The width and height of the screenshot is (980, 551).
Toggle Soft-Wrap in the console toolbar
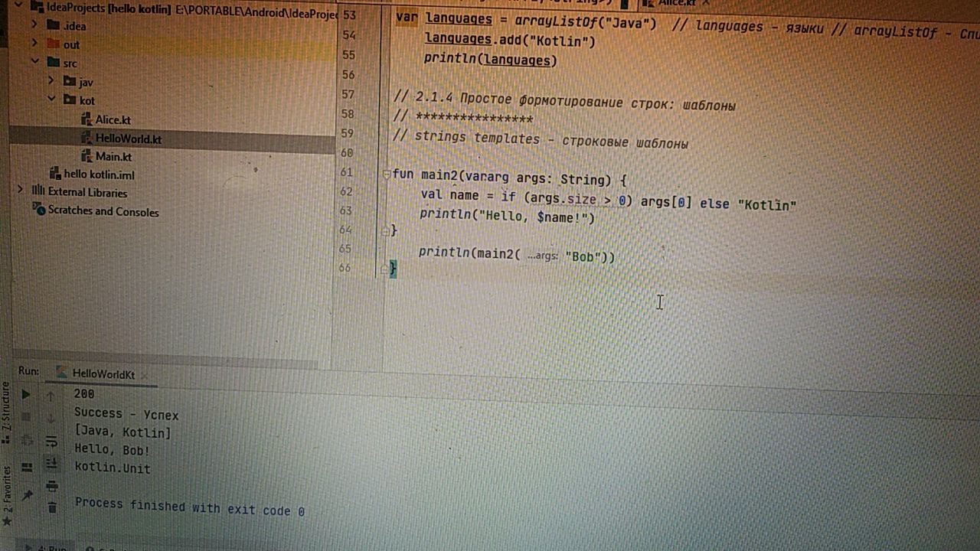click(x=51, y=441)
